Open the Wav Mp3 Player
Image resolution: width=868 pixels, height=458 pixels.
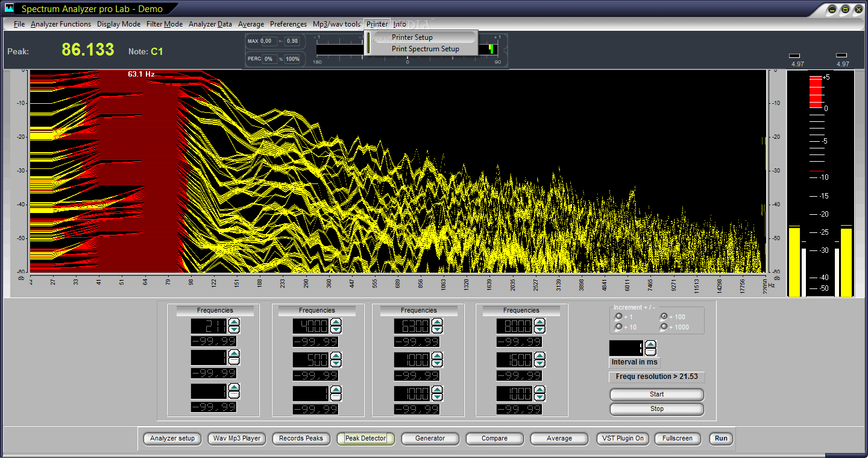point(237,439)
